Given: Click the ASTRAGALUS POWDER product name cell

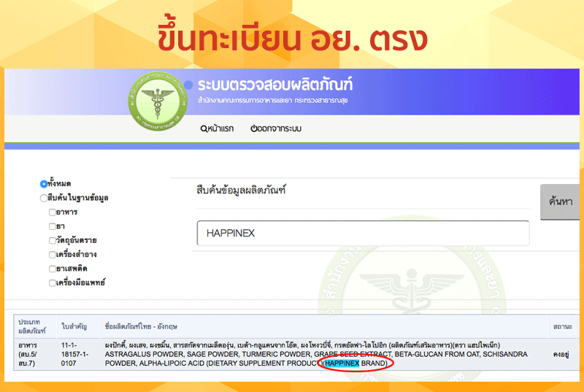Looking at the screenshot, I should 325,354.
